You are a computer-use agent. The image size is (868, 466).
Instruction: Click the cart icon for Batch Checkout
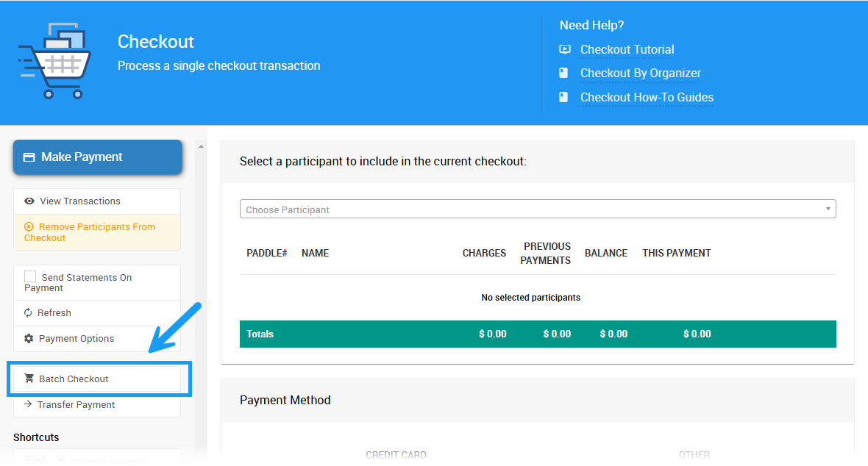click(29, 379)
